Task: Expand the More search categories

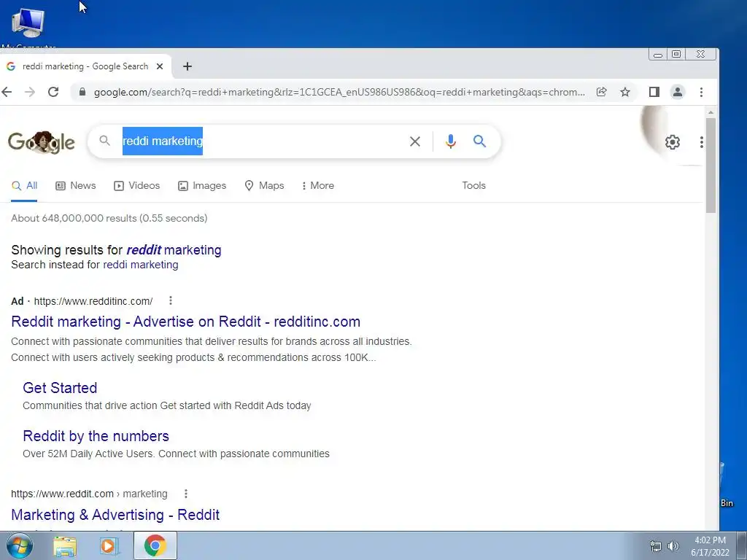Action: (318, 186)
